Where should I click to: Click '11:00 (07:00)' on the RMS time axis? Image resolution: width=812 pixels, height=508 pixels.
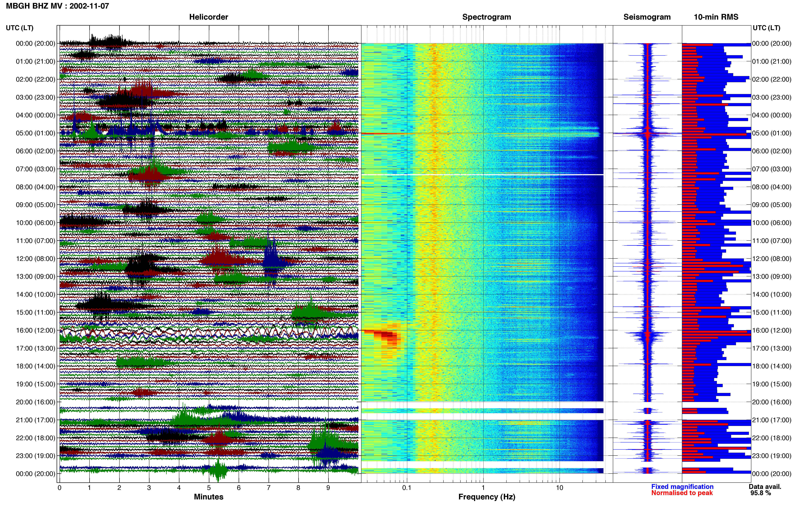coord(772,241)
